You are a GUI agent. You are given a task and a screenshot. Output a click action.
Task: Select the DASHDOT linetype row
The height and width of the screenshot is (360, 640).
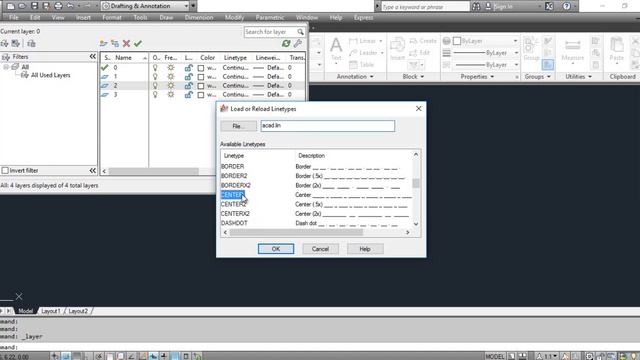click(x=316, y=223)
